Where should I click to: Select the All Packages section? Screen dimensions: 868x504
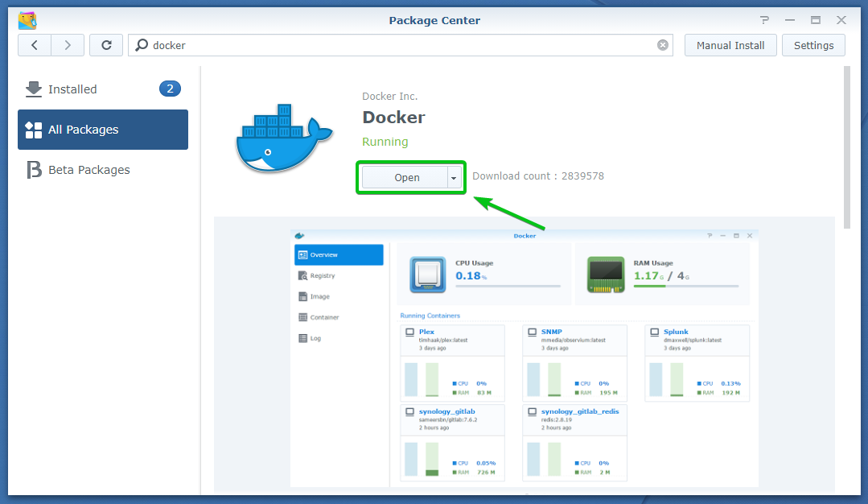click(x=103, y=130)
